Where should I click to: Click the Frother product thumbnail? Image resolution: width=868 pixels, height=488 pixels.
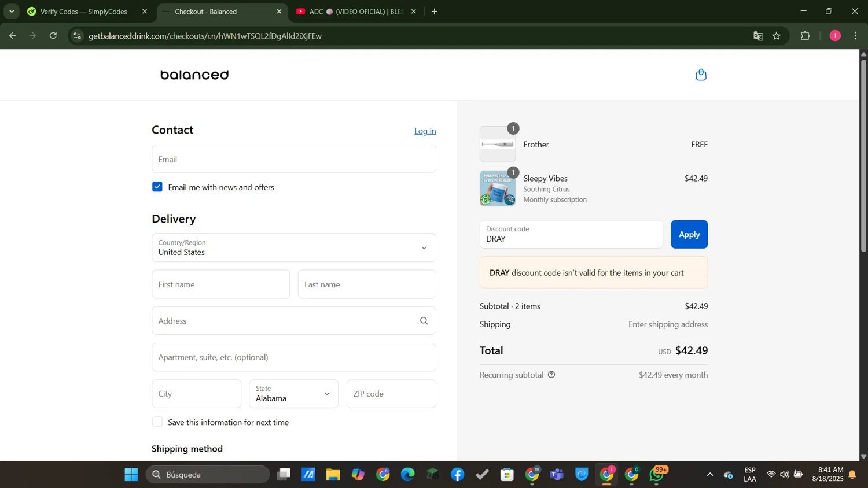coord(498,144)
